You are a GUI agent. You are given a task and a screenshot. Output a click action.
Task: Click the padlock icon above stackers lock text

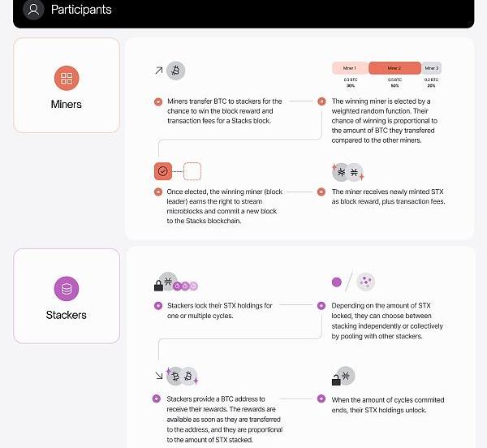(x=159, y=285)
